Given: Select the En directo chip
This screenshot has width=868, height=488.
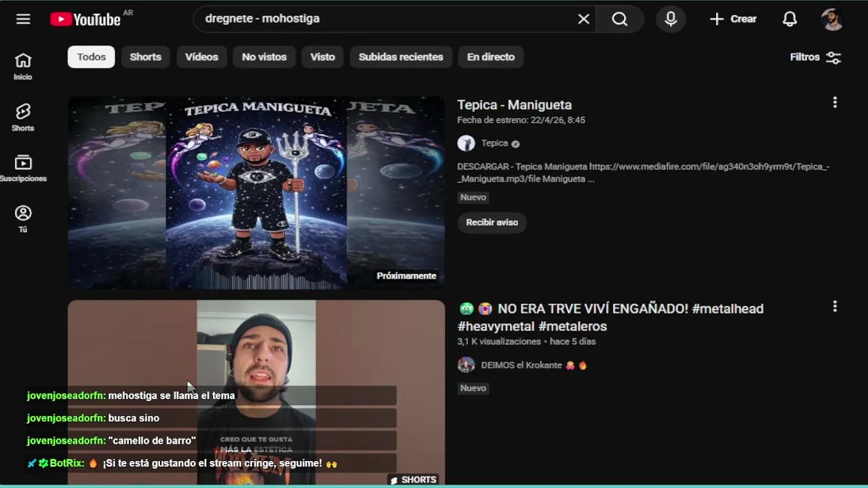Looking at the screenshot, I should (491, 57).
